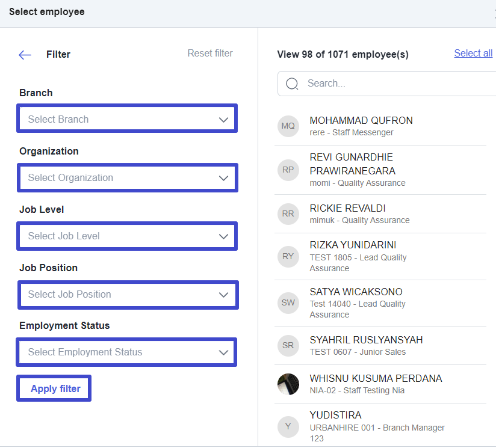496x448 pixels.
Task: Click the Select all link
Action: tap(473, 54)
